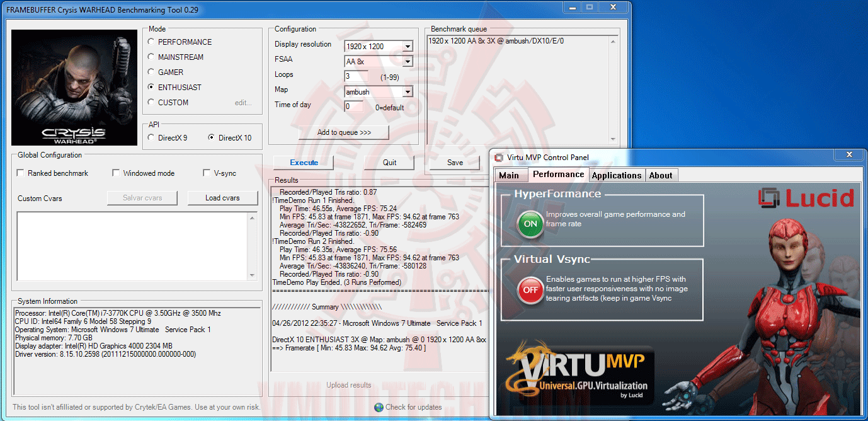Click the globe icon beside Check for updates
This screenshot has width=868, height=421.
point(379,407)
